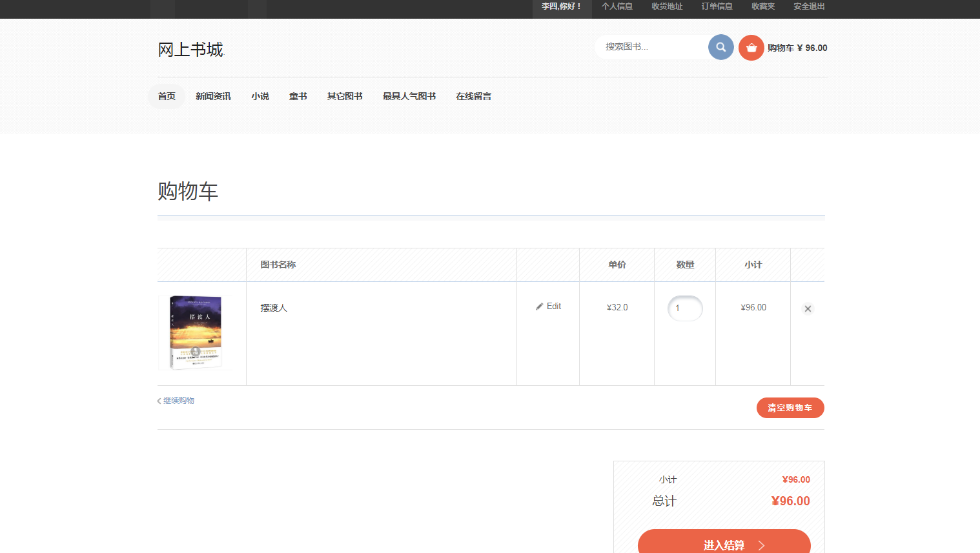The height and width of the screenshot is (553, 980).
Task: Remove 摆渡人 using the X icon
Action: click(x=808, y=309)
